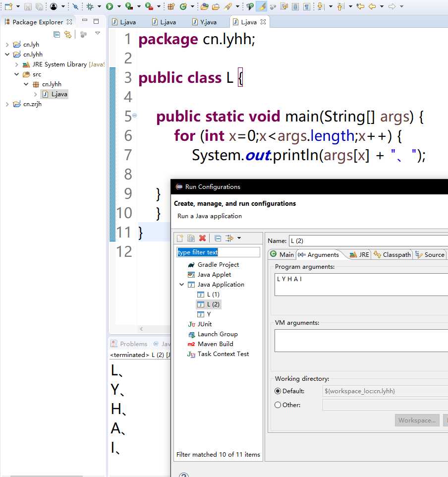This screenshot has width=448, height=477.
Task: Select the Default working directory radio button
Action: [x=278, y=391]
